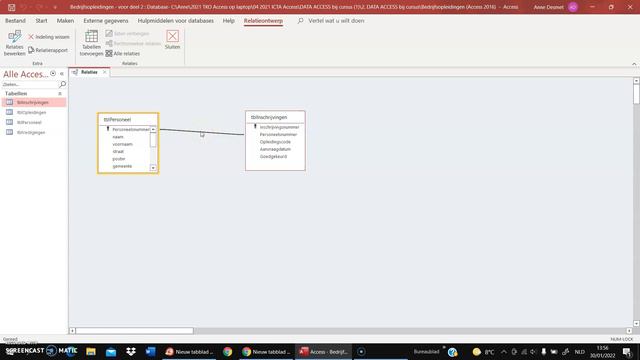Select the voornaam field in tblPersoneel

tap(122, 144)
